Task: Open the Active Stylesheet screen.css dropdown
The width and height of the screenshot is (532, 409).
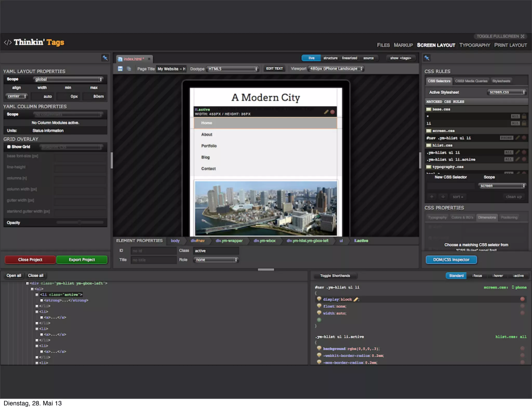Action: click(x=507, y=92)
